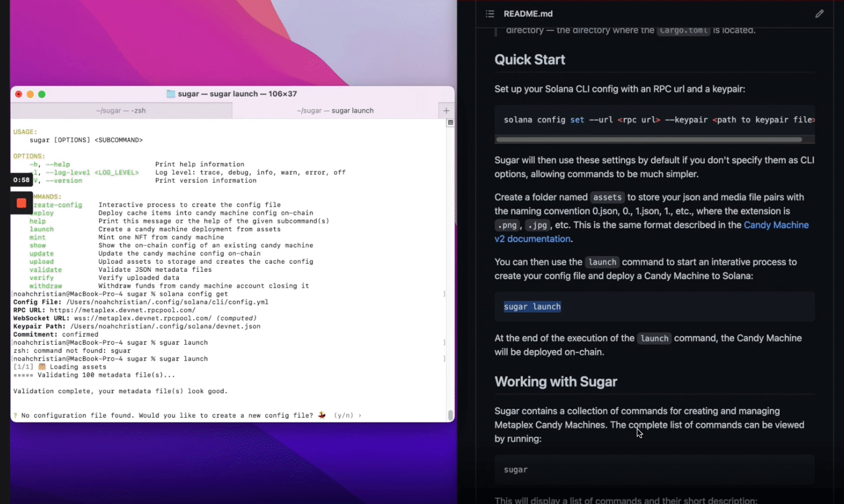Click the 'create-config' command in terminal
The height and width of the screenshot is (504, 844).
[56, 205]
